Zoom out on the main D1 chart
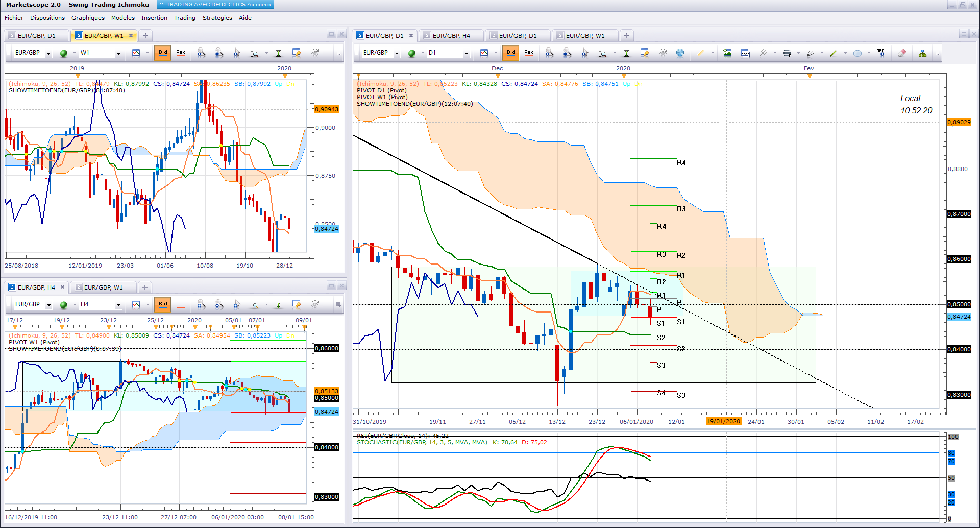This screenshot has width=980, height=528. pos(567,53)
